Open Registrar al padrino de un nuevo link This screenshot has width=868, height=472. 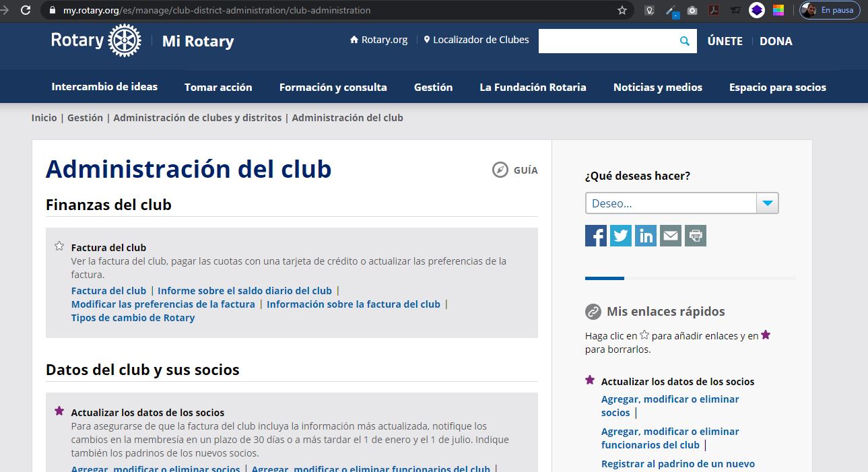tap(678, 464)
